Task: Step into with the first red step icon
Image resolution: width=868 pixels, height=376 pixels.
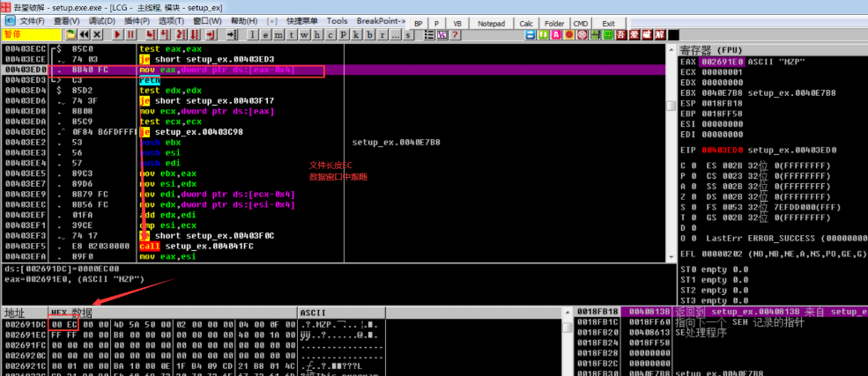Action: click(150, 34)
